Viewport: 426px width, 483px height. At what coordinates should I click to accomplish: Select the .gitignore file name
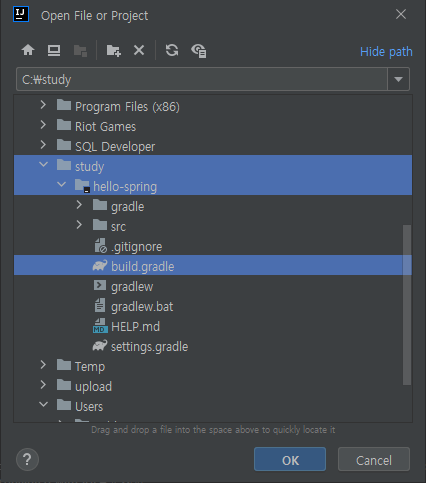(x=137, y=247)
